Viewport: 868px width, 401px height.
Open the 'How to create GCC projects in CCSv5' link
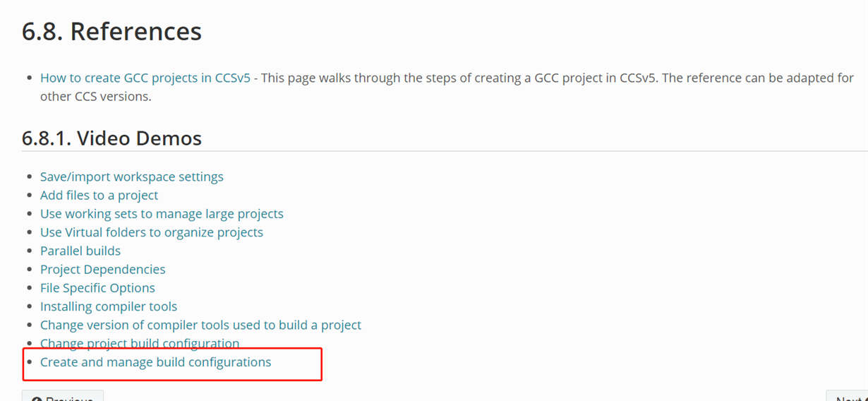[145, 78]
